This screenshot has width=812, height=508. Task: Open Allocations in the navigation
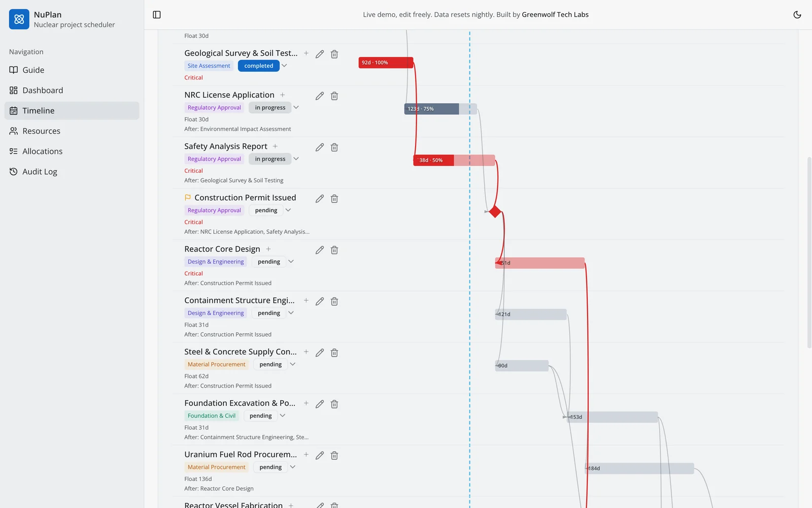(x=72, y=151)
